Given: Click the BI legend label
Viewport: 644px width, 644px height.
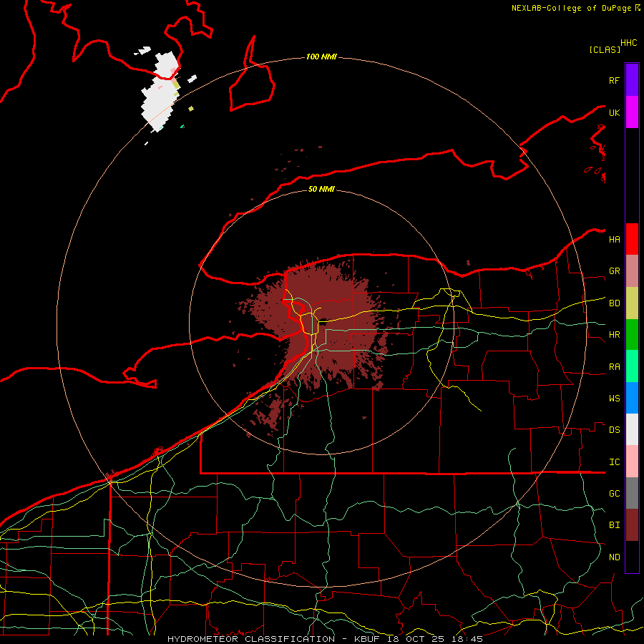Looking at the screenshot, I should point(614,525).
